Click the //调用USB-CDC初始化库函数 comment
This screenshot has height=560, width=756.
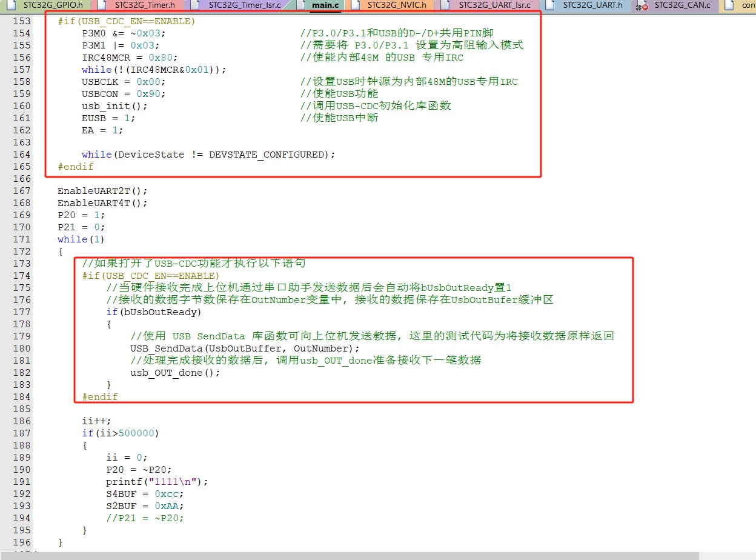point(376,106)
